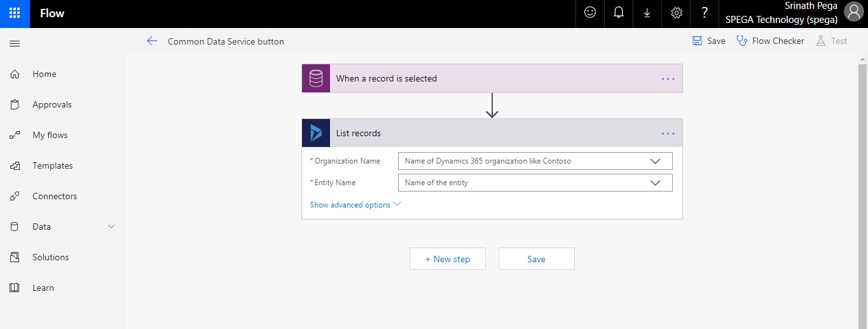Screen dimensions: 868x329
Task: Open the app launcher waffle icon
Action: click(15, 13)
